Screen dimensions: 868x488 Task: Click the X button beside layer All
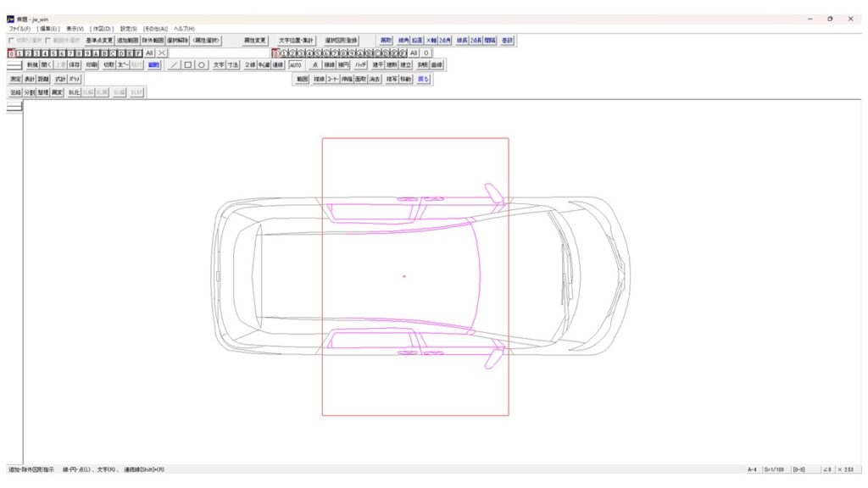click(162, 53)
